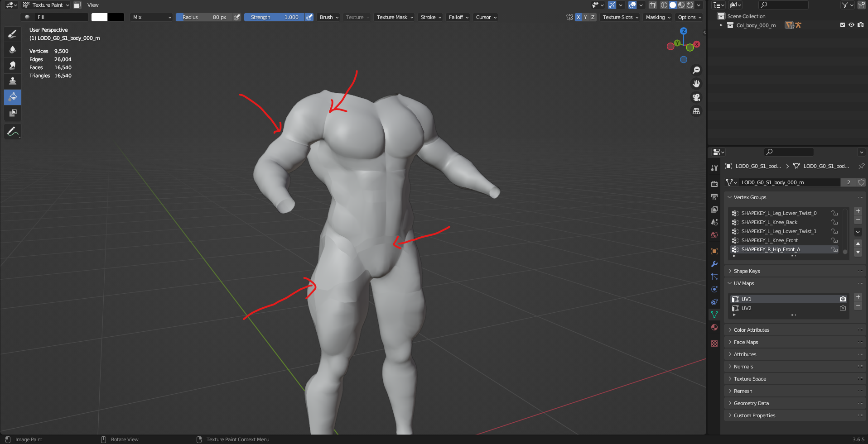
Task: Open the View Layer properties tab
Action: pyautogui.click(x=714, y=209)
